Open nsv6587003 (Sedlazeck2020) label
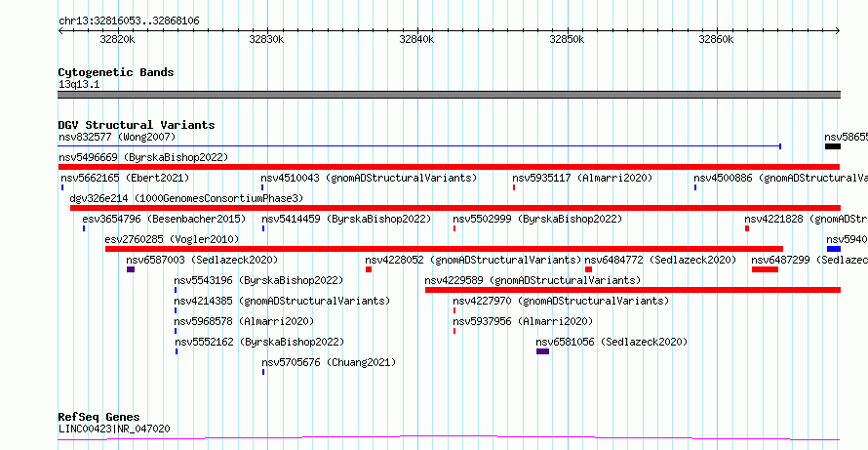 (x=202, y=260)
